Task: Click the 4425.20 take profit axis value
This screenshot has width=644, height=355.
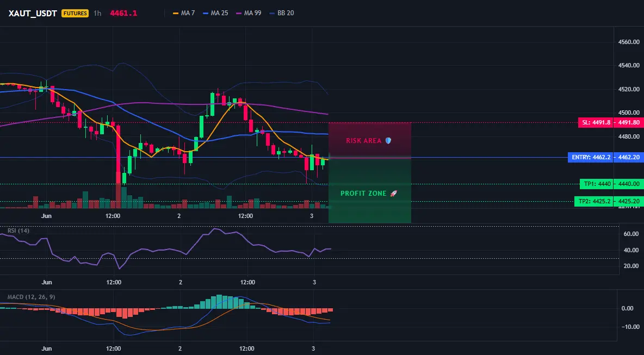Action: pyautogui.click(x=628, y=201)
